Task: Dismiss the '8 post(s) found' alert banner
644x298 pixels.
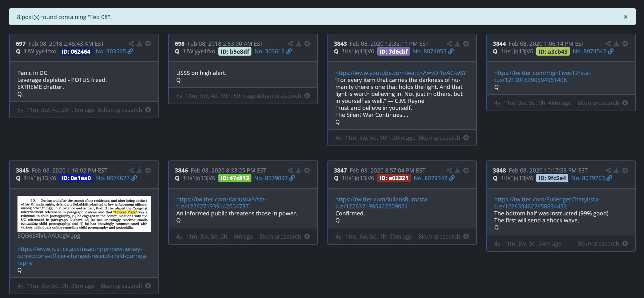Action: [x=625, y=17]
